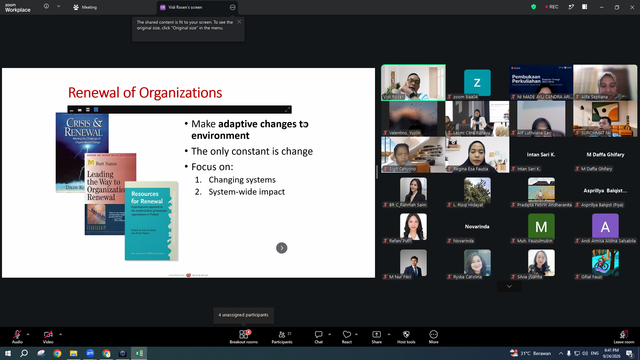Click the 31°C weather widget

pyautogui.click(x=531, y=353)
